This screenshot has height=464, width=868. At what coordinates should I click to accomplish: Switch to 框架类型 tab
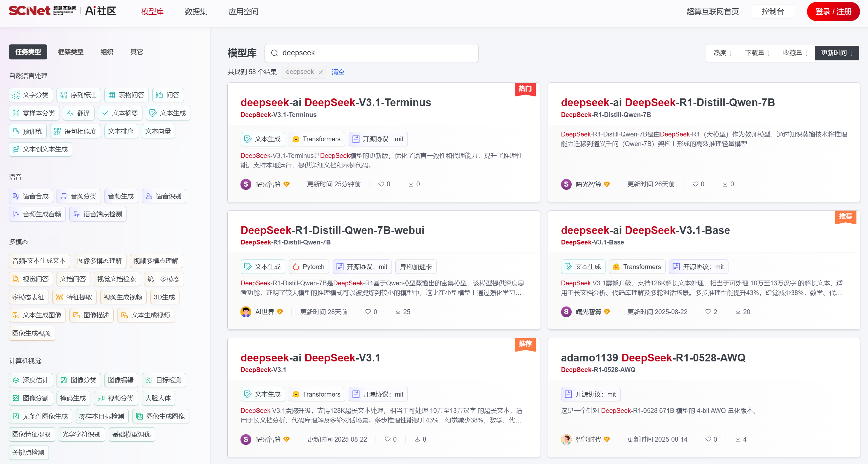pos(71,52)
